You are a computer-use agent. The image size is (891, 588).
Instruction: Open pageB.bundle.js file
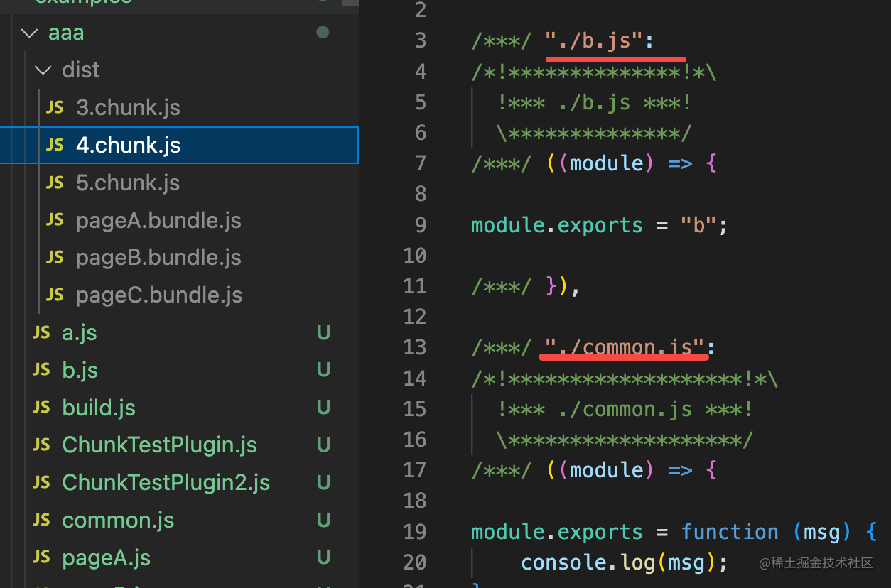pos(158,257)
